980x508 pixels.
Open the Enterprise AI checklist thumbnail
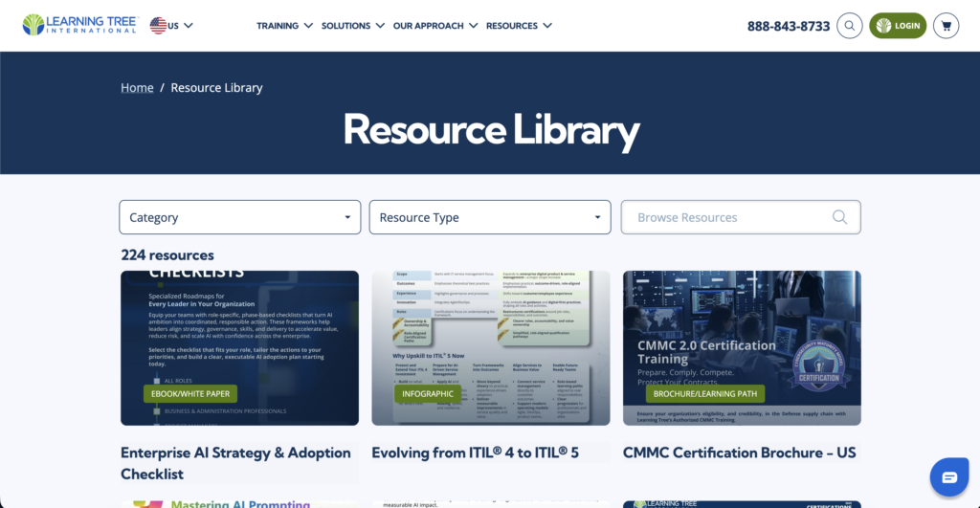239,348
